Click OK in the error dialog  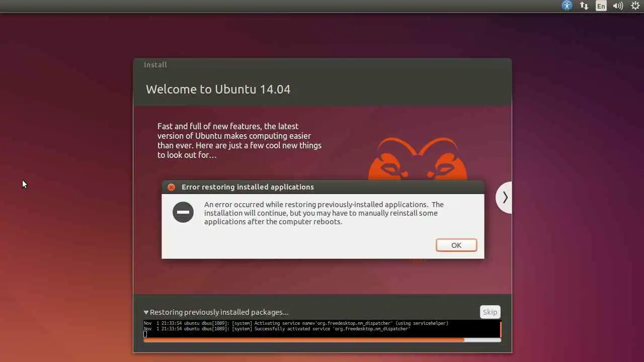tap(456, 245)
